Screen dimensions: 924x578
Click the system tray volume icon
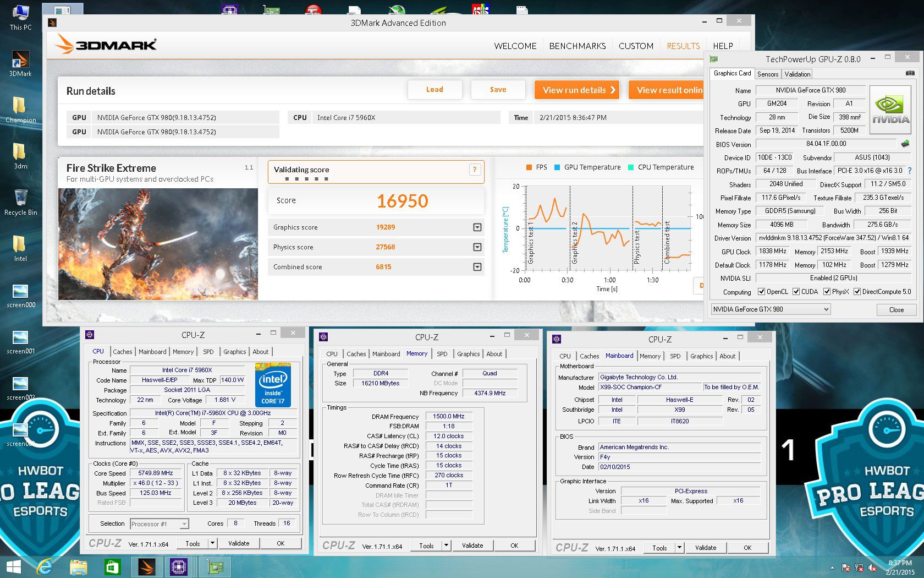tap(872, 568)
